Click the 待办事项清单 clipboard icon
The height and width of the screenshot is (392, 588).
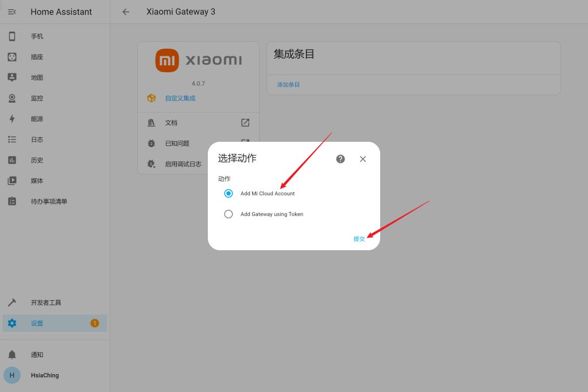click(x=12, y=201)
